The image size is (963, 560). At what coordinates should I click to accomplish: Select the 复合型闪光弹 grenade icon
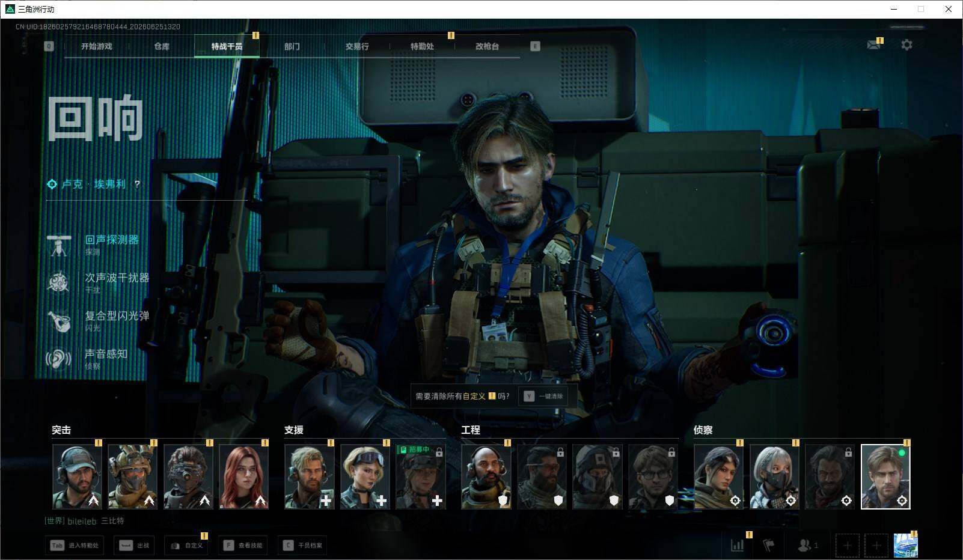click(58, 320)
